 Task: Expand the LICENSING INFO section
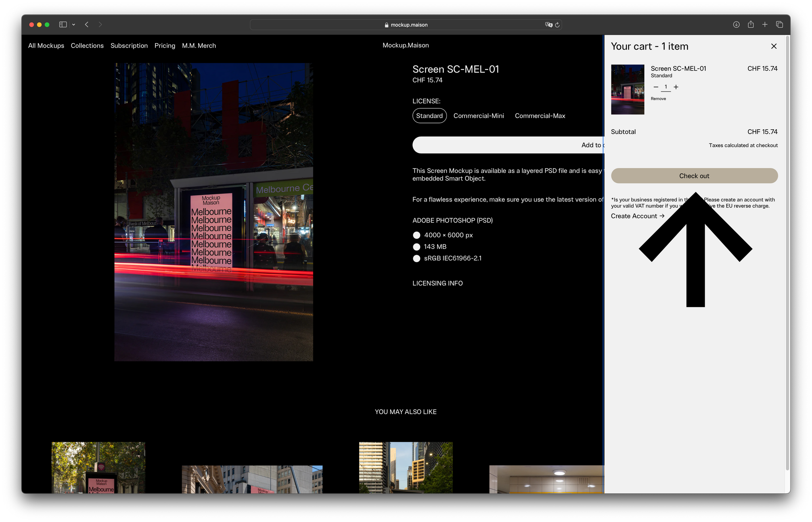point(437,283)
